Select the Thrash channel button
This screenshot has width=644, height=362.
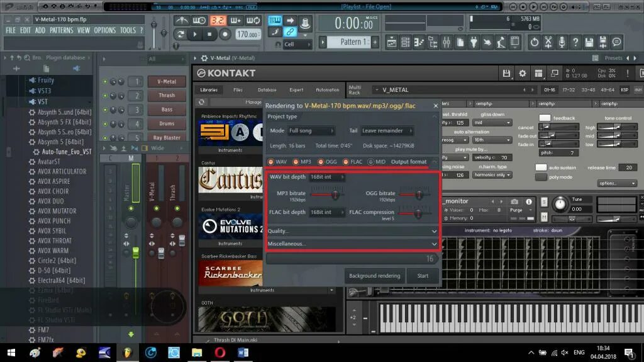(x=167, y=96)
